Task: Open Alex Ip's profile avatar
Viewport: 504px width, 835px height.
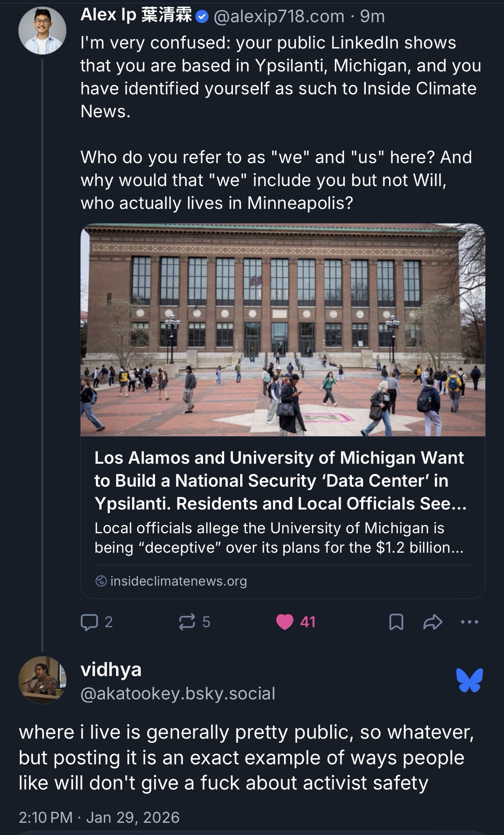Action: [42, 30]
